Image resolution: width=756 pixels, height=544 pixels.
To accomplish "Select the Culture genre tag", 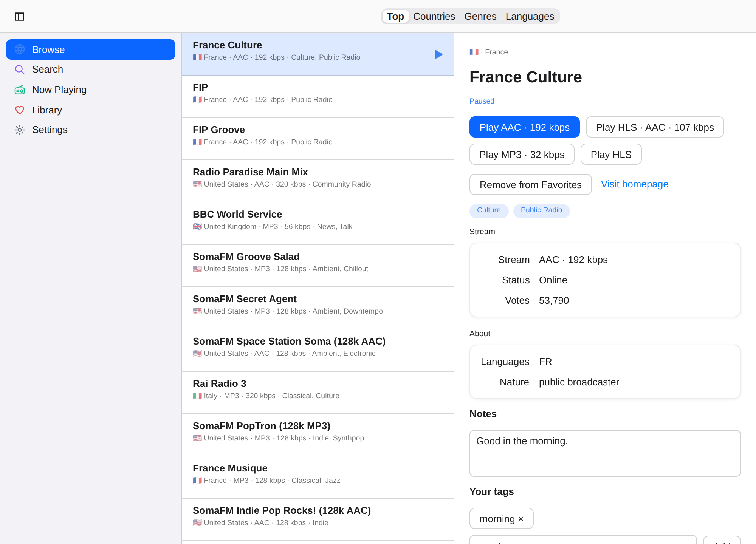I will (x=489, y=210).
